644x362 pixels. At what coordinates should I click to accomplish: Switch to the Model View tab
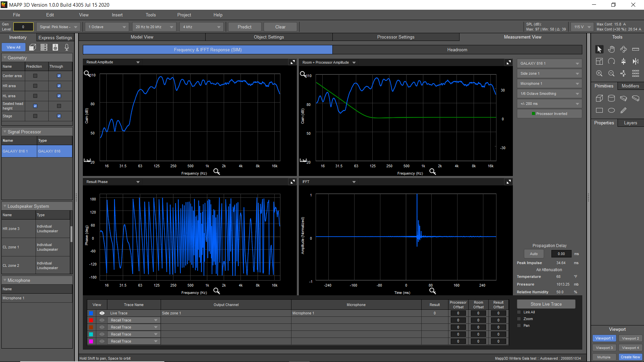coord(142,37)
